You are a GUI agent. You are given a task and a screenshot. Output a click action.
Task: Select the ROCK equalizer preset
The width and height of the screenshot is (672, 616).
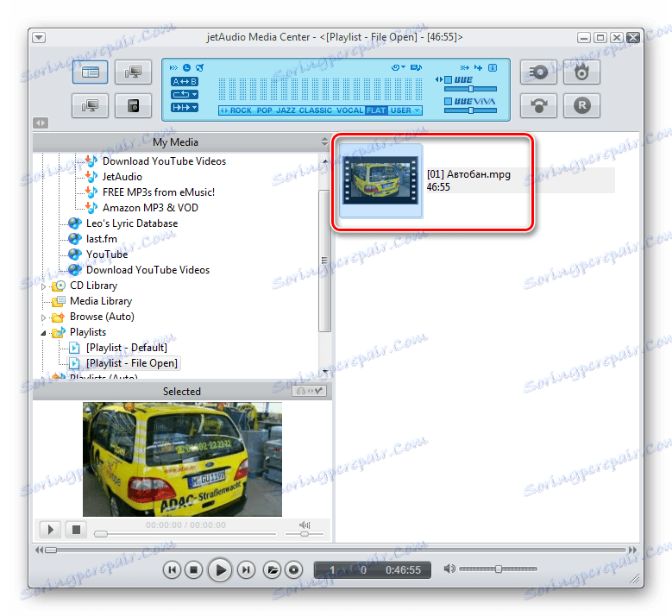tap(241, 110)
